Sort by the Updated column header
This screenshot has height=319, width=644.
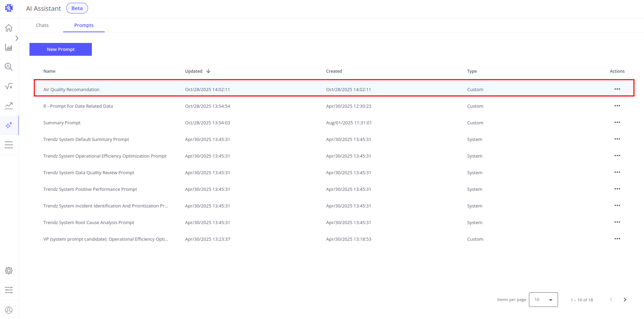pyautogui.click(x=194, y=71)
